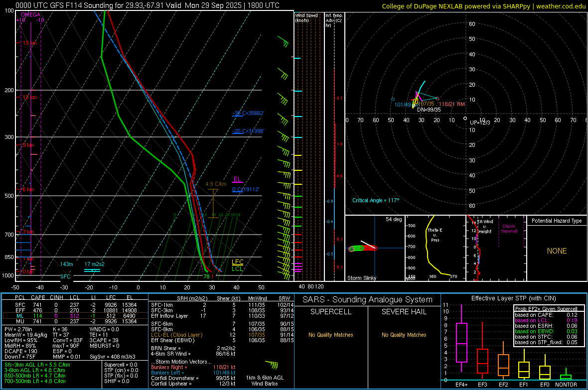Click the '143m' effective inflow label
Image resolution: width=588 pixels, height=390 pixels.
pos(67,264)
